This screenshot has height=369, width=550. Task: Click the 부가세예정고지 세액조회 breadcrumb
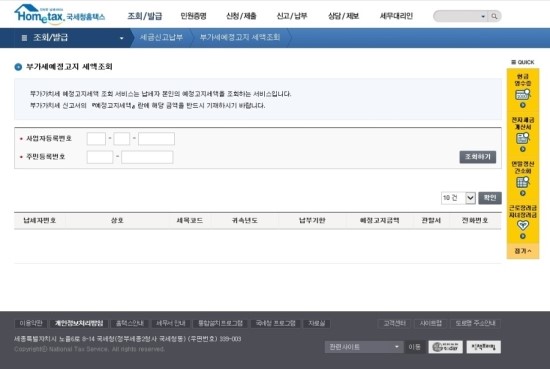click(240, 37)
